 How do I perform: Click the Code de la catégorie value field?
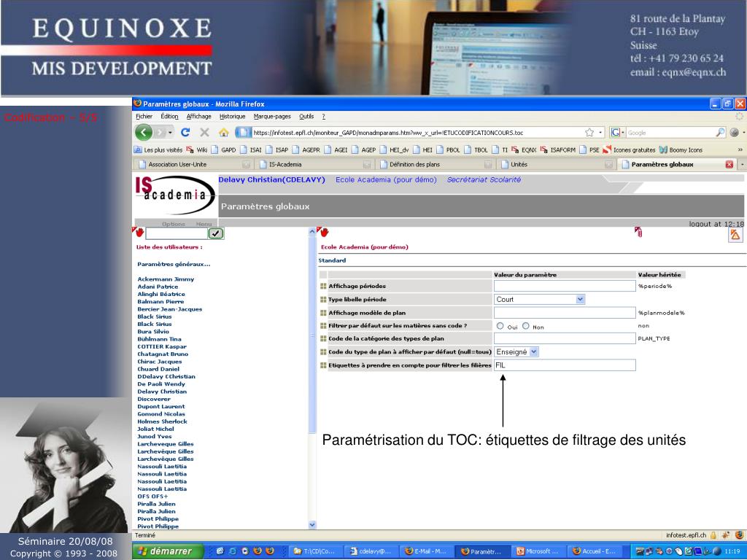(565, 338)
